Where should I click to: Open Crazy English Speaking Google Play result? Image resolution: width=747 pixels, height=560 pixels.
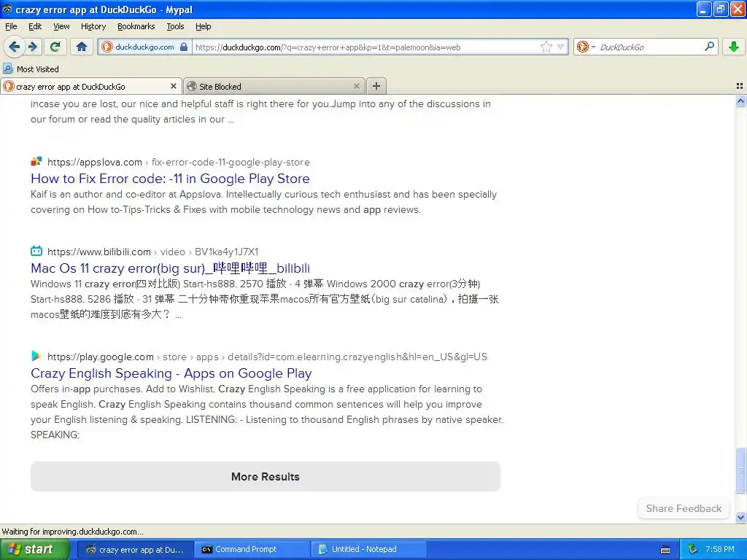coord(171,373)
